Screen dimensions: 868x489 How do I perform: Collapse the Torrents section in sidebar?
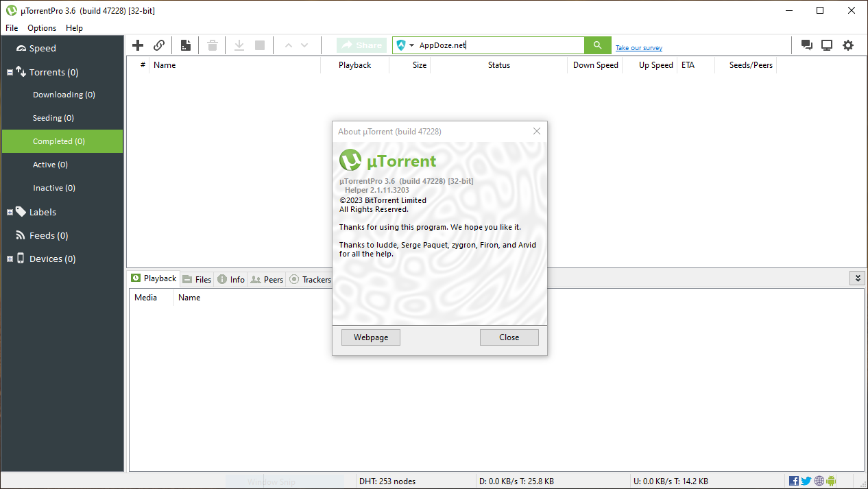(x=10, y=71)
